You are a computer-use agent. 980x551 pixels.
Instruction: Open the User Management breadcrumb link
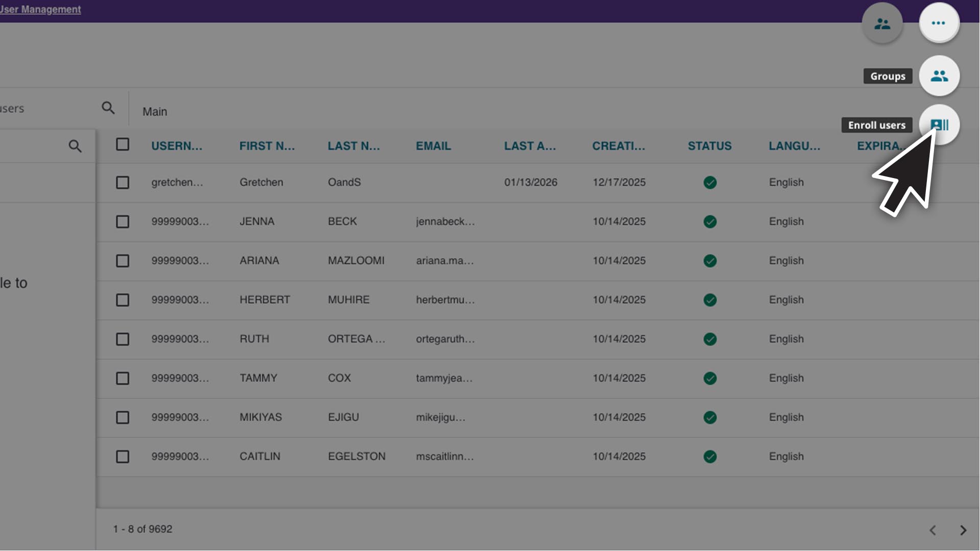click(x=40, y=9)
